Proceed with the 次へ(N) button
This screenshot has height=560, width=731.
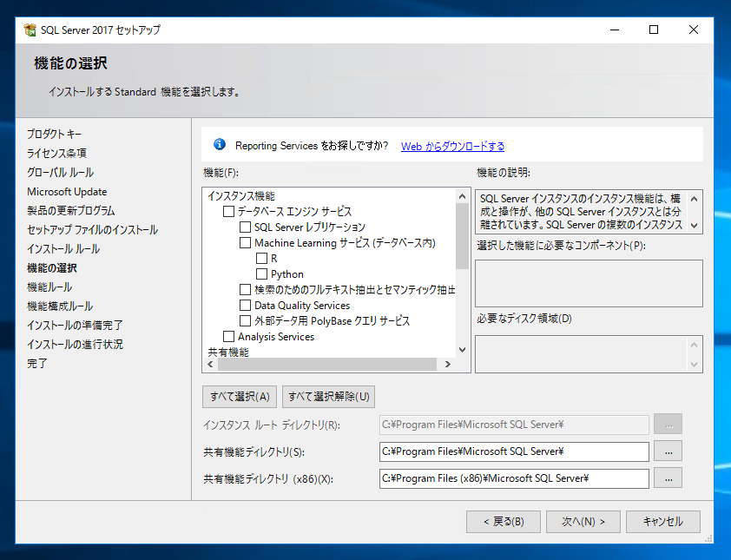pos(583,522)
